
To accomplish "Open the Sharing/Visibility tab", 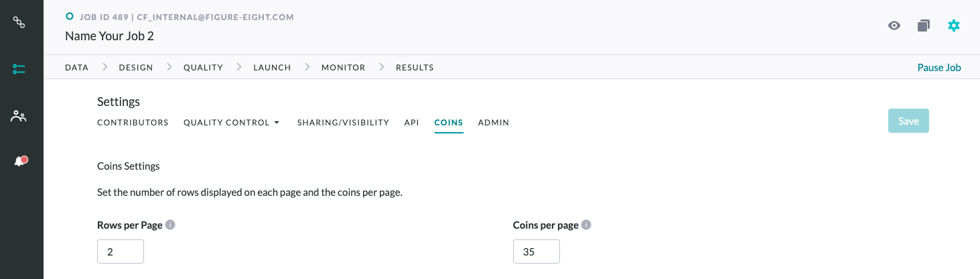I will [x=343, y=123].
